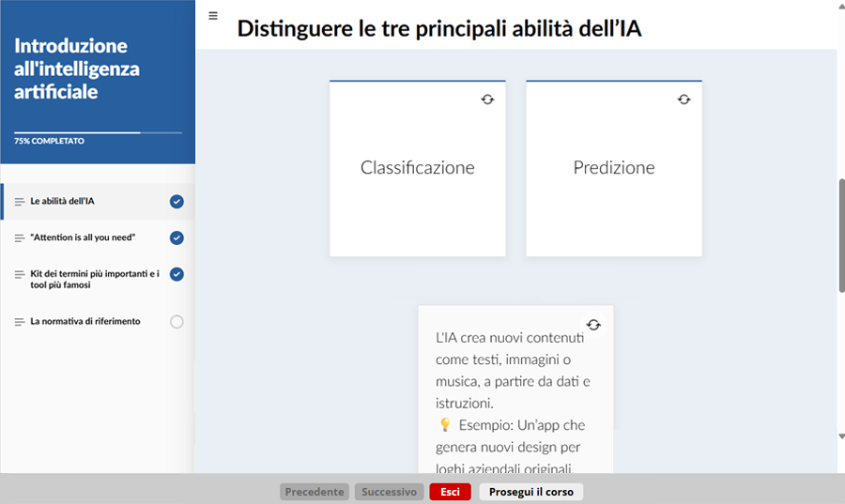
Task: Click the lines icon beside Kit dei termini
Action: point(20,274)
